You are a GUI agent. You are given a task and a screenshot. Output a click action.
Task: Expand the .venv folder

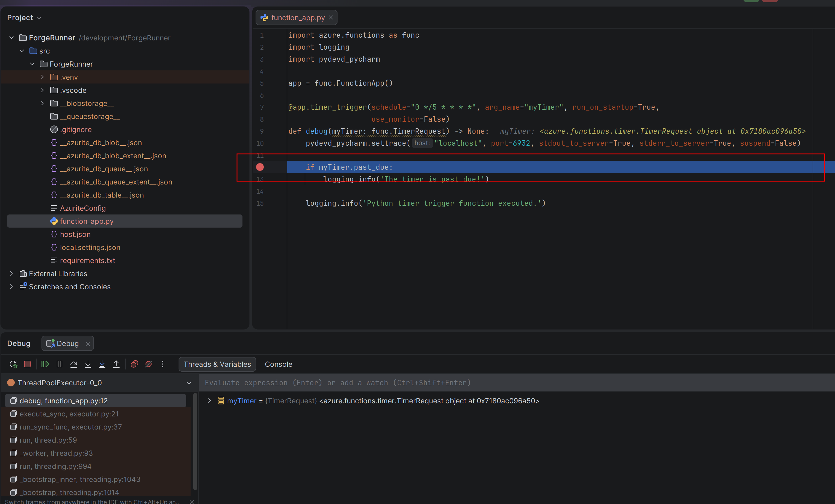[x=42, y=77]
